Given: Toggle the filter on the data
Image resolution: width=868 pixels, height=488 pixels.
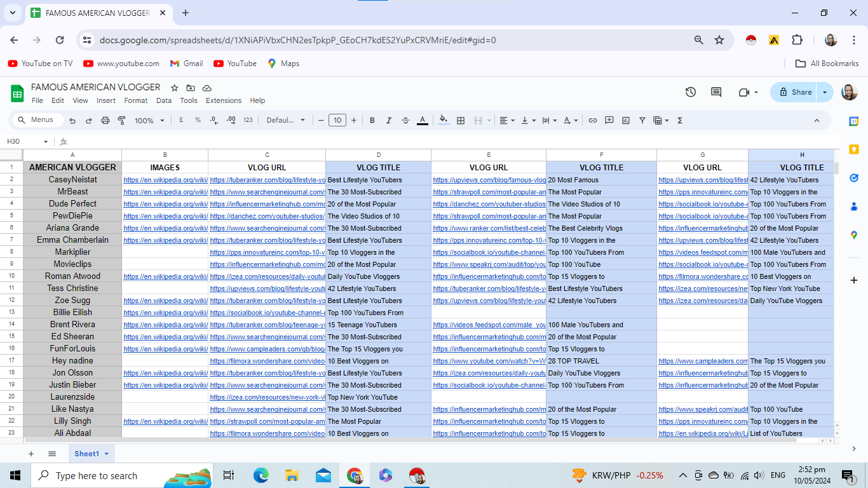Looking at the screenshot, I should pyautogui.click(x=642, y=120).
